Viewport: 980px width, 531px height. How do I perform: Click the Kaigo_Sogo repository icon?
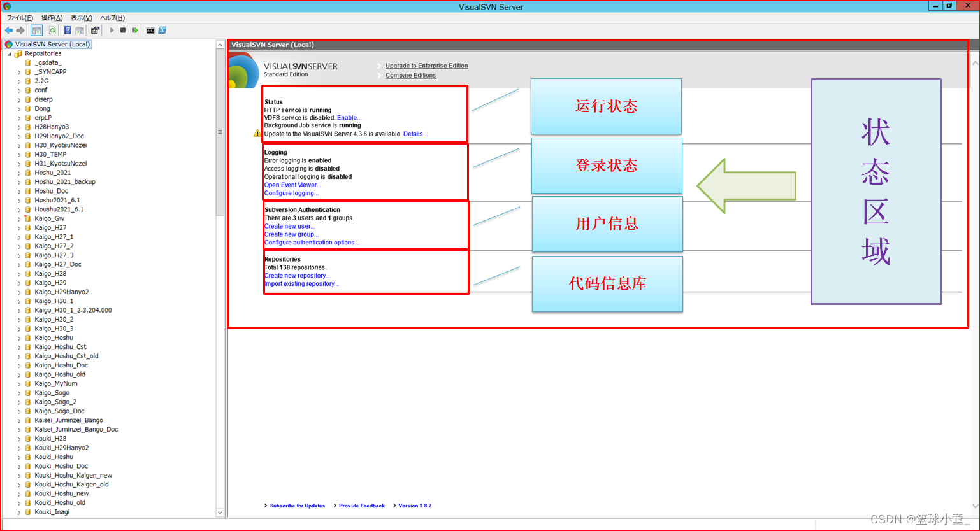(x=28, y=393)
